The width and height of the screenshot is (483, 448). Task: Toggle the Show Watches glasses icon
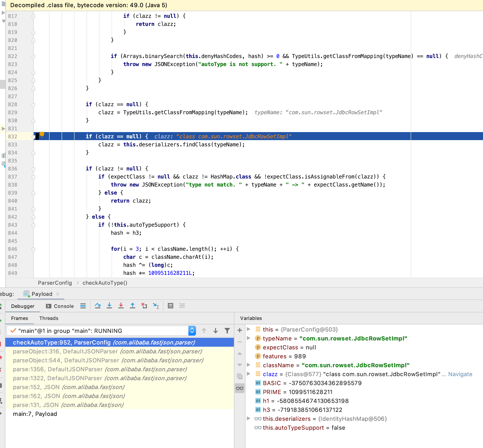pyautogui.click(x=239, y=388)
